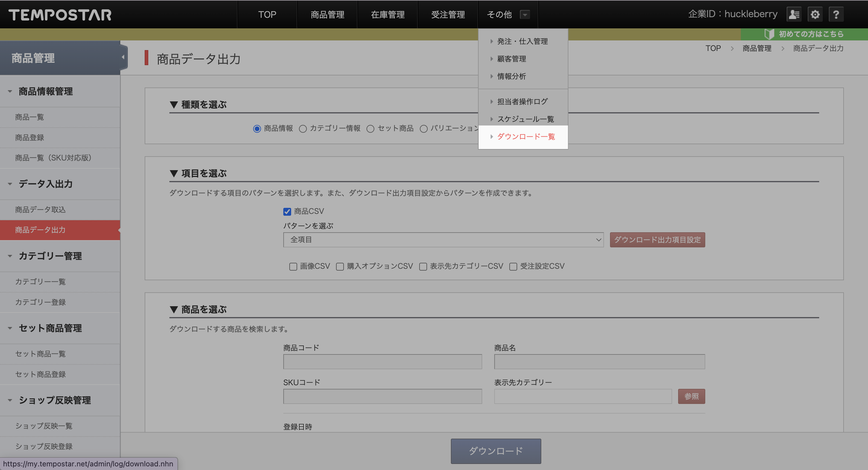This screenshot has height=470, width=868.
Task: Click the 商品コード input field
Action: pyautogui.click(x=382, y=361)
